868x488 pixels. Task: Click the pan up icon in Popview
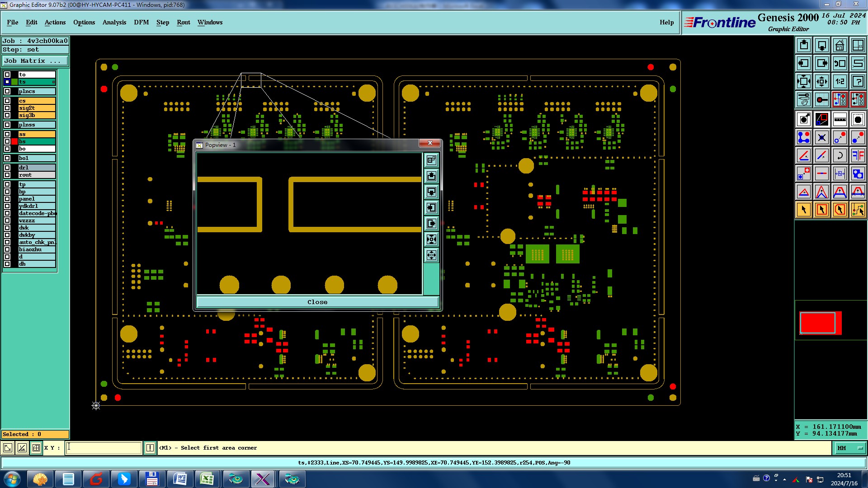pos(431,176)
